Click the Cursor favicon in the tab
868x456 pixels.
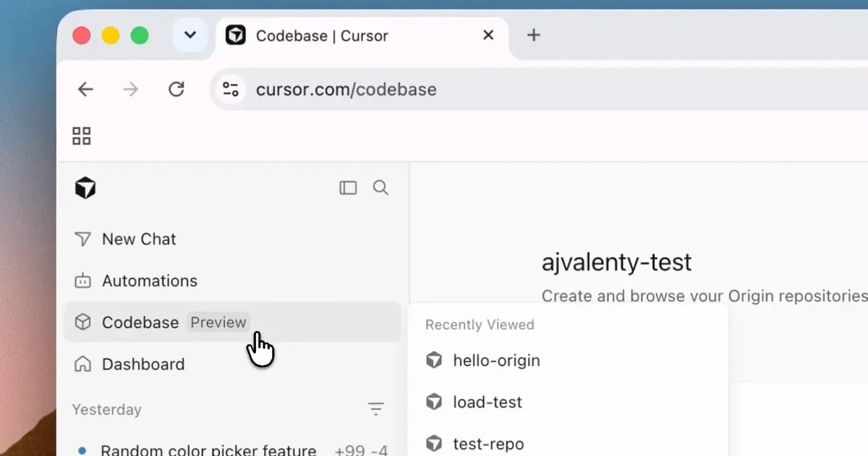[236, 35]
